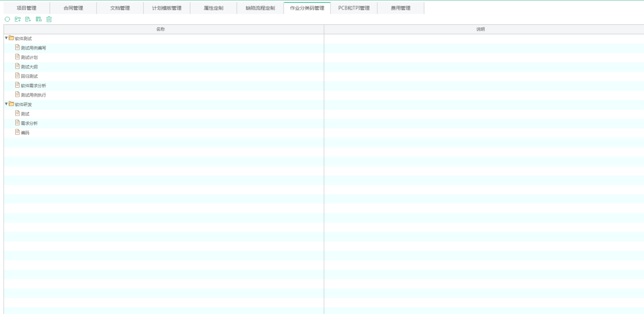Click the 名称 column header

160,29
